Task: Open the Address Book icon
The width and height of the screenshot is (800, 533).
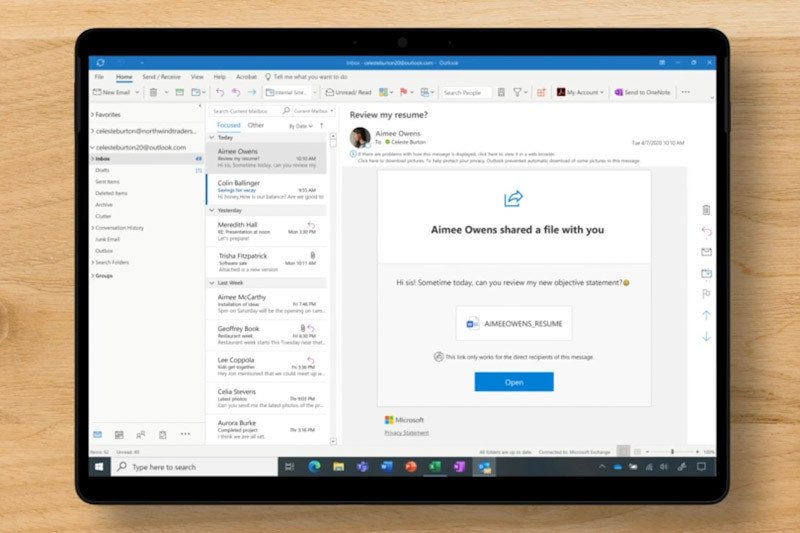Action: click(501, 92)
